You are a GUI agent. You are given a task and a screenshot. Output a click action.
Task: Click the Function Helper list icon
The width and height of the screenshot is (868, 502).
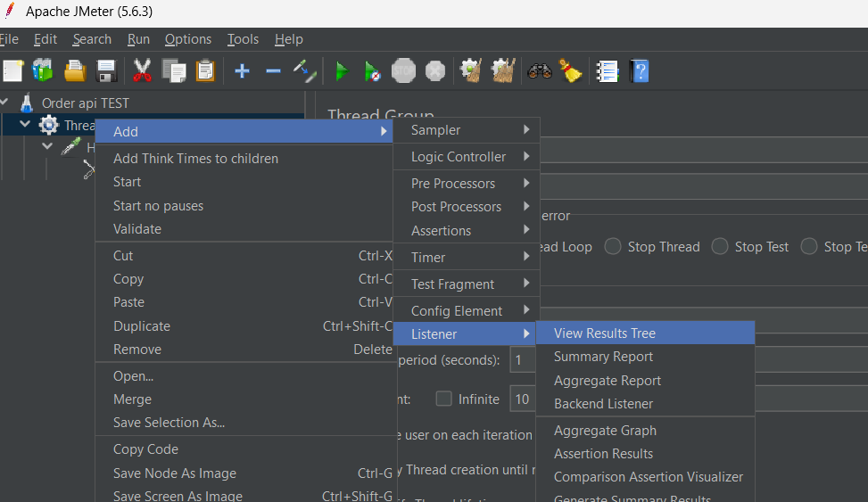click(608, 71)
